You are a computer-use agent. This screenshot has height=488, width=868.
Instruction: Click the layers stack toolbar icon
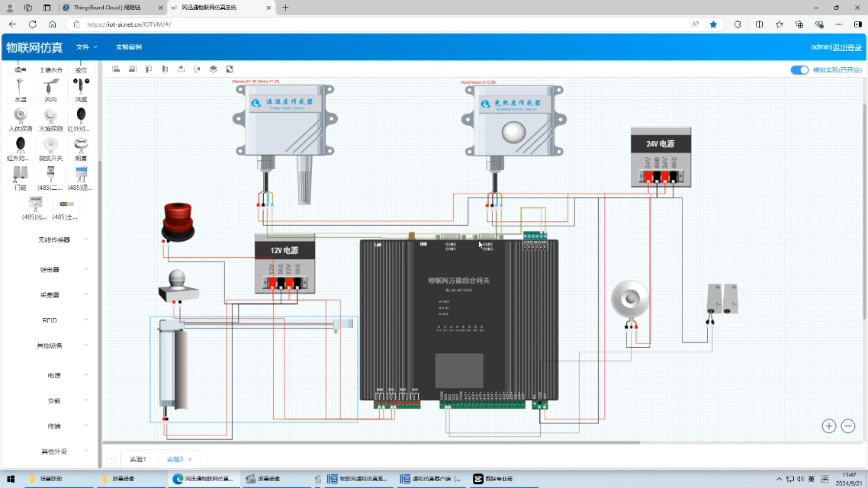(214, 69)
